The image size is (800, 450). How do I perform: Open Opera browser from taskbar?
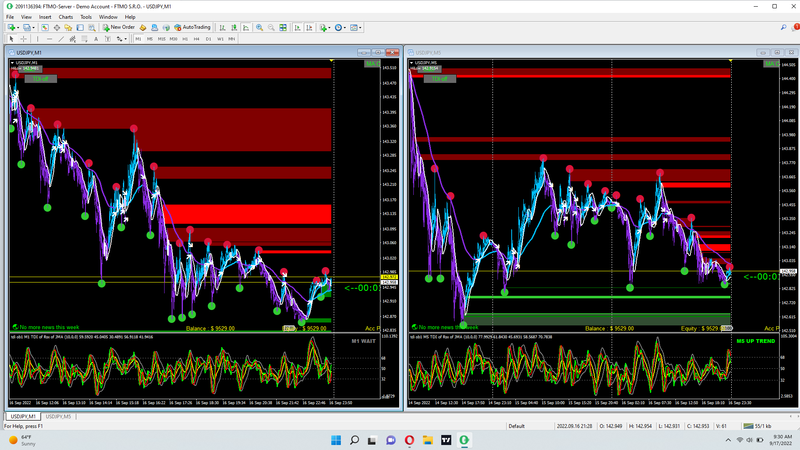tap(409, 440)
